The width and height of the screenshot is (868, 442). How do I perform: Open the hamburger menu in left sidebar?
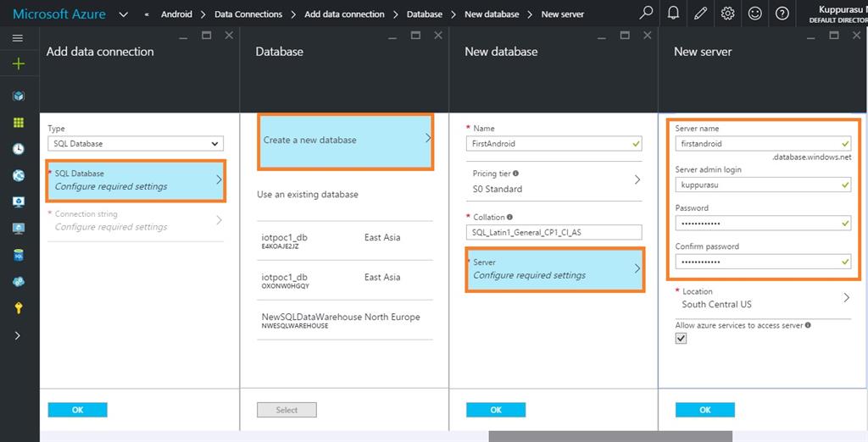[18, 38]
